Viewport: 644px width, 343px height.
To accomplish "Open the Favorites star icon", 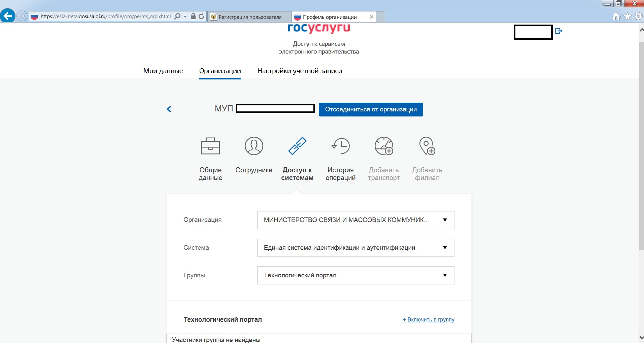I will (628, 16).
